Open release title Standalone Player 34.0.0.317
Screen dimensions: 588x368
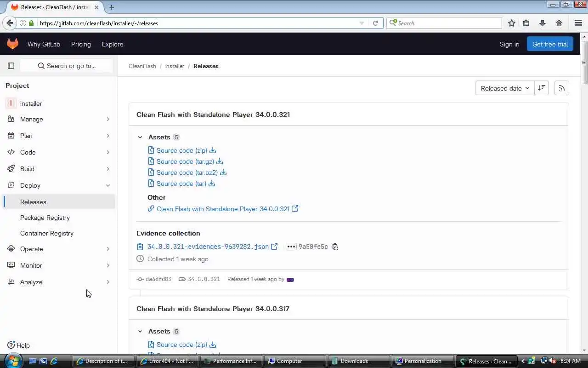(213, 309)
